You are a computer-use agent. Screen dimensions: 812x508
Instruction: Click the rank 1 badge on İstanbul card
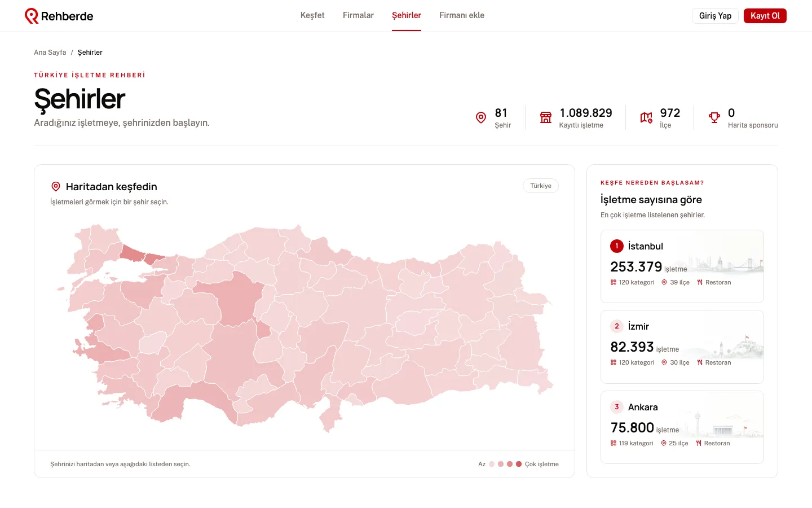[616, 246]
